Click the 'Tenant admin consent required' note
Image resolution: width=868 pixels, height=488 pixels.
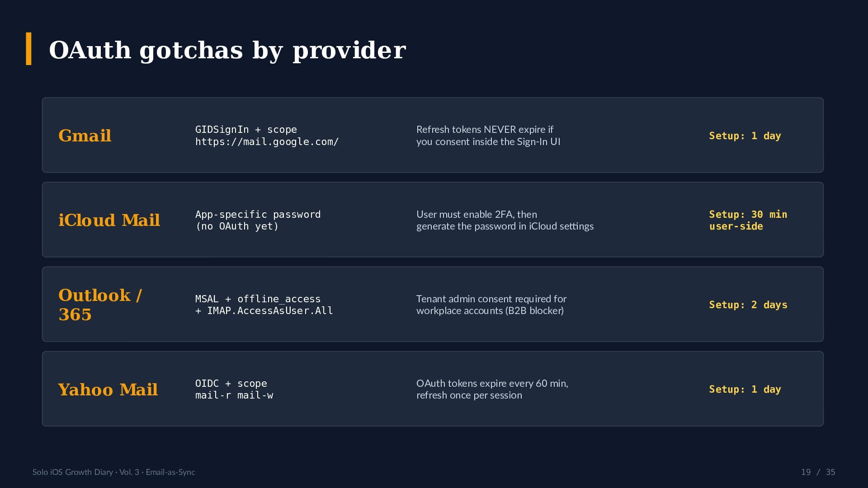tap(491, 305)
